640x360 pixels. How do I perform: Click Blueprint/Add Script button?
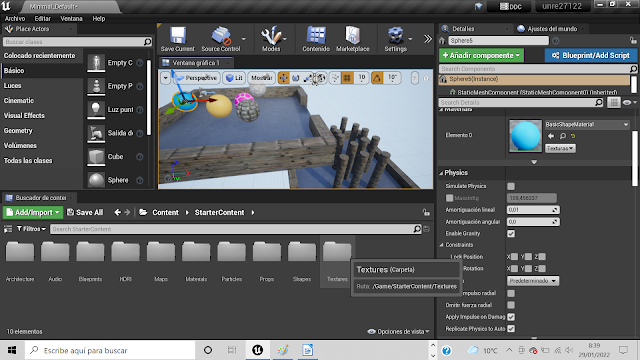point(591,55)
